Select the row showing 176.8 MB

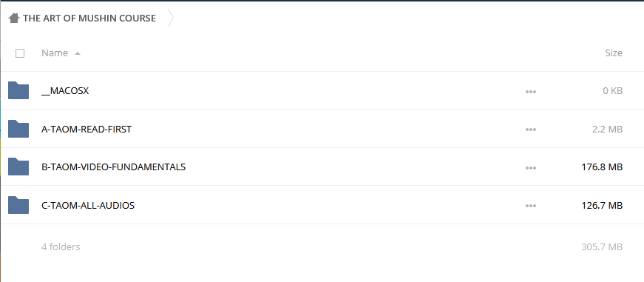[322, 167]
